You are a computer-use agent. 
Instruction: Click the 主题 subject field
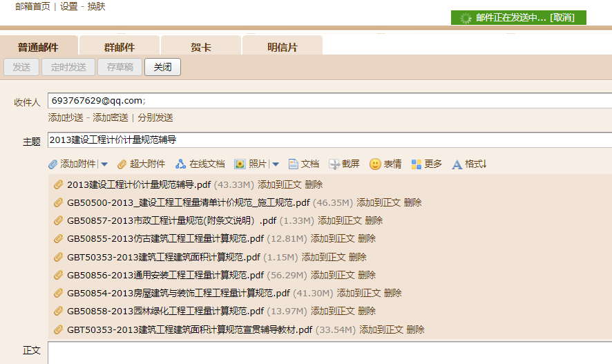tap(329, 140)
